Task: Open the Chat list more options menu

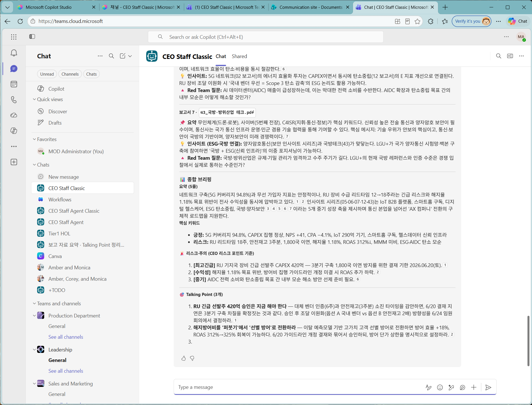Action: [100, 56]
